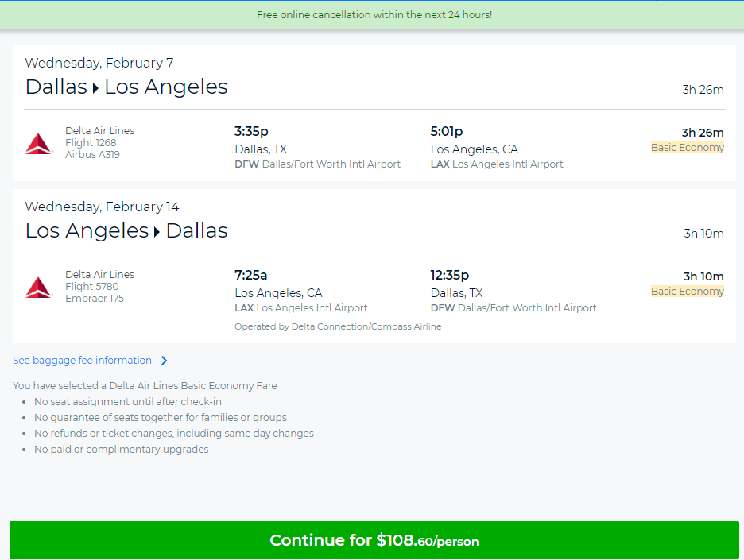Click arrow between Dallas and Los Angeles heading
This screenshot has height=560, width=744.
pos(95,88)
